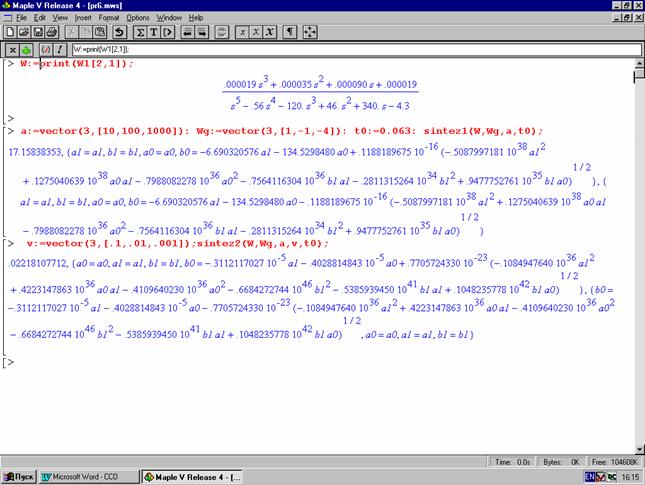This screenshot has height=485, width=645.
Task: Save worksheet using the floppy disk icon
Action: 37,32
